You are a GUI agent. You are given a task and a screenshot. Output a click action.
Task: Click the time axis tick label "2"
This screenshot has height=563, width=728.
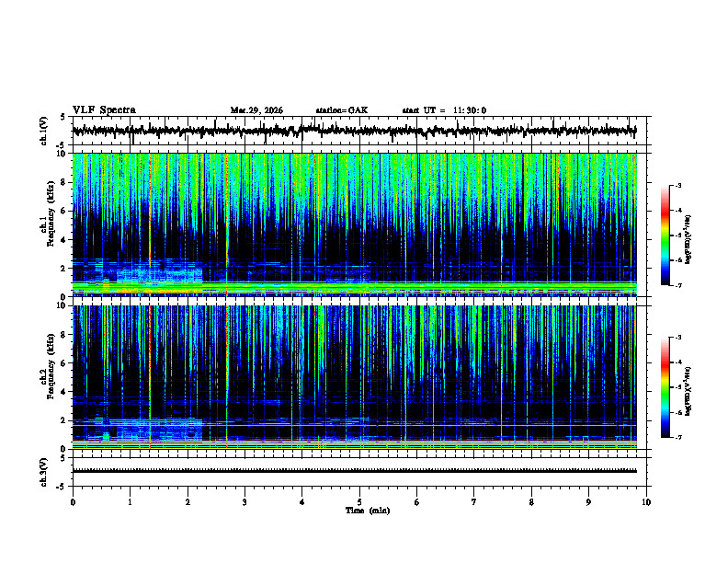[188, 502]
